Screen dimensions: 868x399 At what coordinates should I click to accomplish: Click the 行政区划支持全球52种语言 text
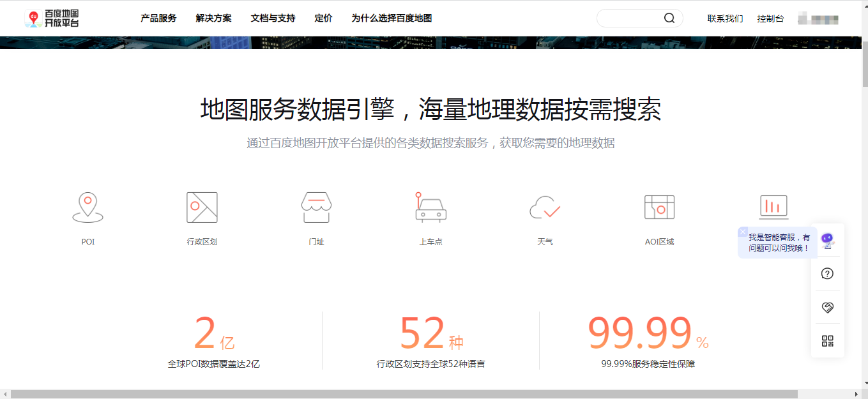click(430, 364)
